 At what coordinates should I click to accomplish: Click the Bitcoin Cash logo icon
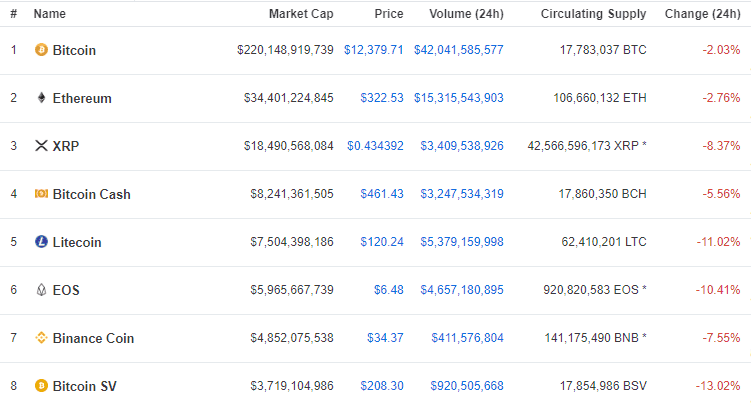41,194
